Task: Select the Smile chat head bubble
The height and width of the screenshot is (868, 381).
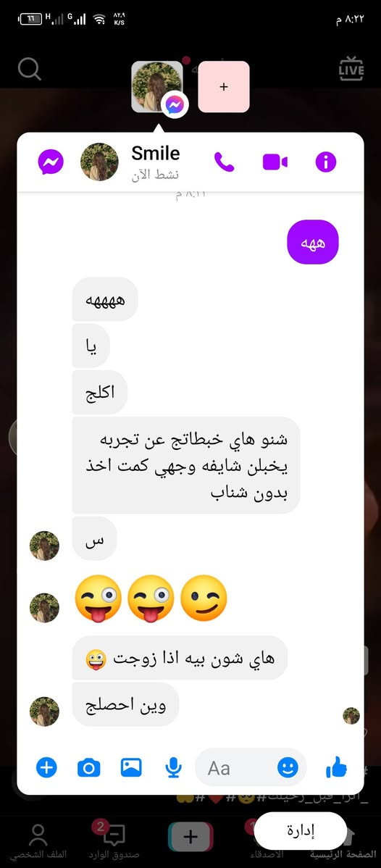Action: pyautogui.click(x=157, y=86)
